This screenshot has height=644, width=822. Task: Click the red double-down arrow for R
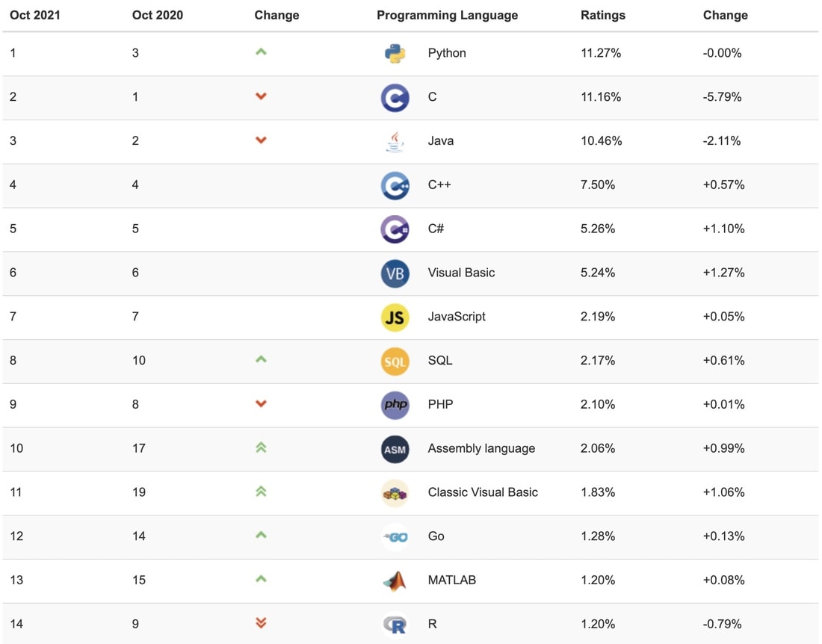click(261, 622)
